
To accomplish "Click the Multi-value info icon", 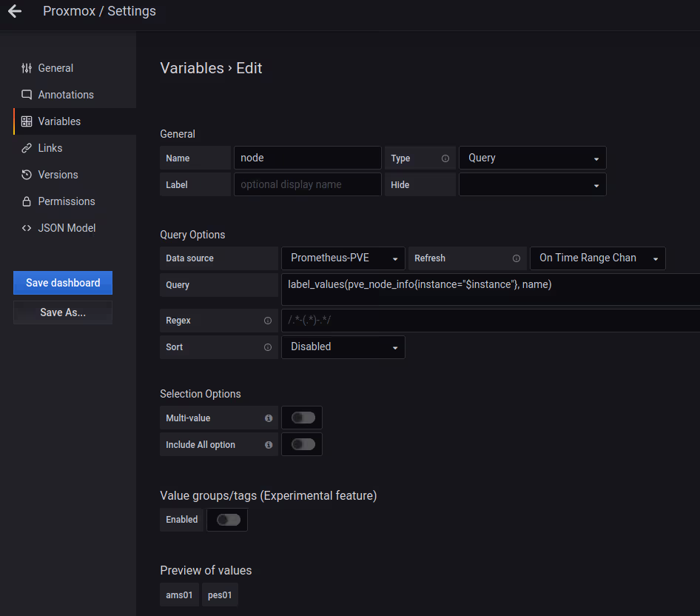I will pyautogui.click(x=269, y=418).
